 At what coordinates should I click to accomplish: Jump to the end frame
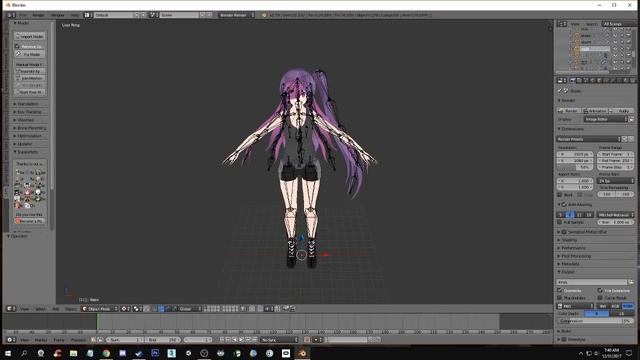[x=254, y=340]
